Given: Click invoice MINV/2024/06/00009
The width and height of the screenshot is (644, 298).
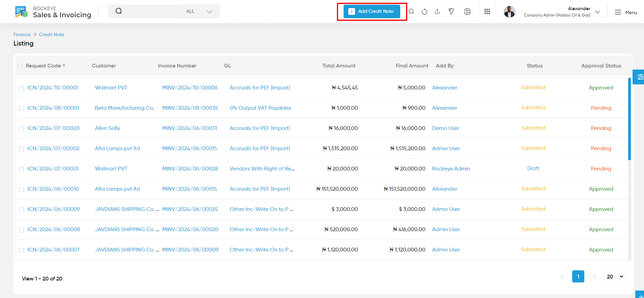Looking at the screenshot, I should click(x=191, y=250).
